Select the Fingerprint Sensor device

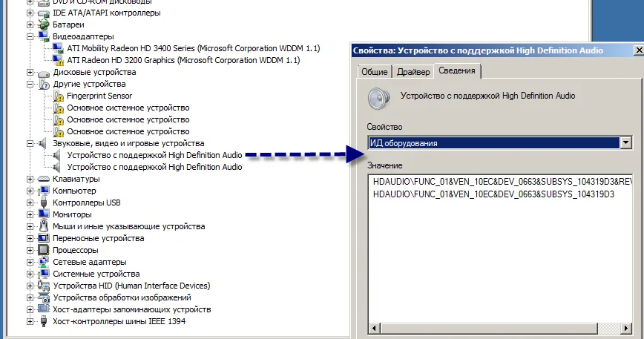(99, 96)
